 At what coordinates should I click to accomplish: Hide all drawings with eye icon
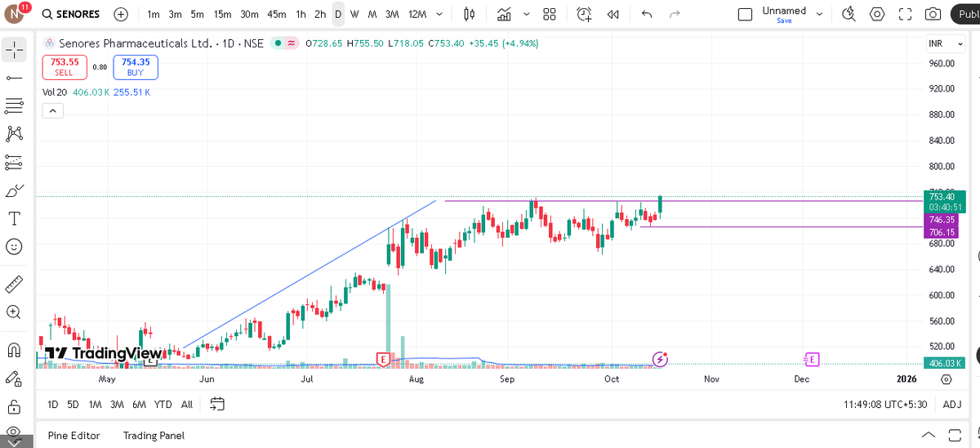[x=13, y=434]
